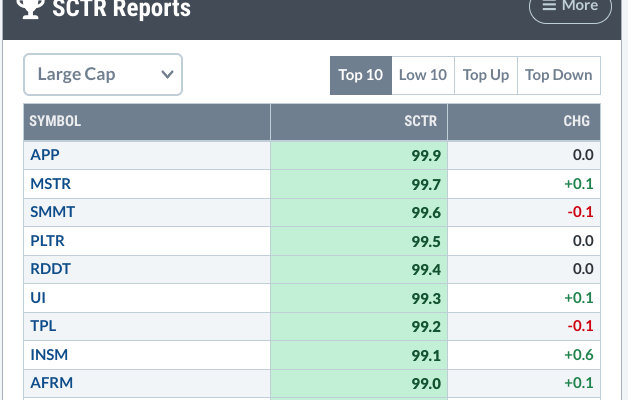This screenshot has width=628, height=400.
Task: Open the More menu button
Action: point(570,8)
